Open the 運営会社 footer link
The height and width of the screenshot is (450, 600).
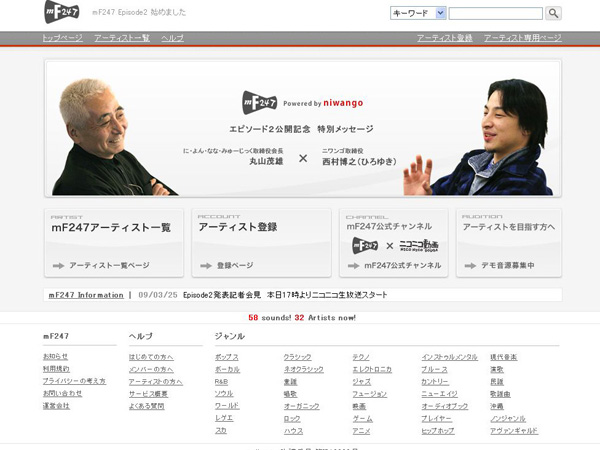point(56,406)
